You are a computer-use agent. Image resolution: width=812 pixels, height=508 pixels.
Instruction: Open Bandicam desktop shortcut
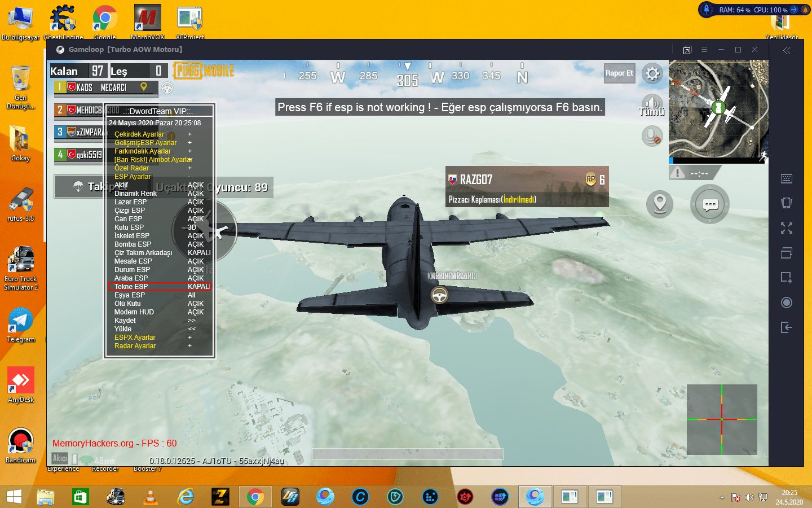[21, 445]
